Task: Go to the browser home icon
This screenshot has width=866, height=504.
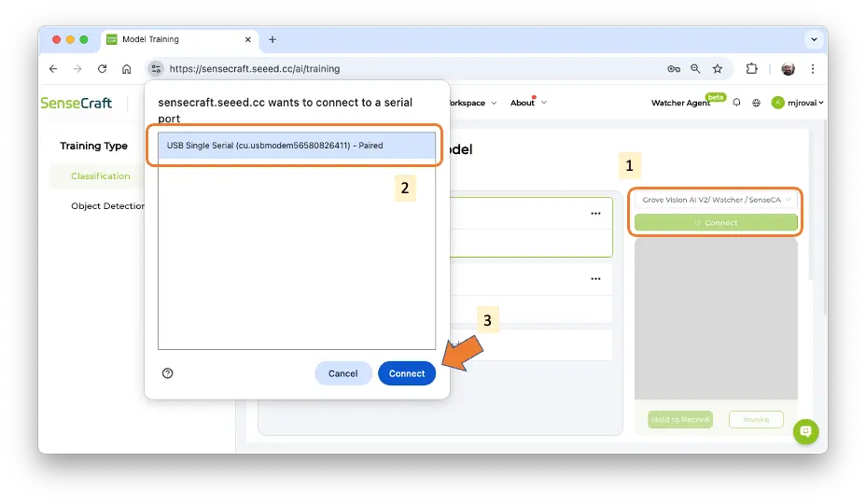Action: tap(127, 69)
